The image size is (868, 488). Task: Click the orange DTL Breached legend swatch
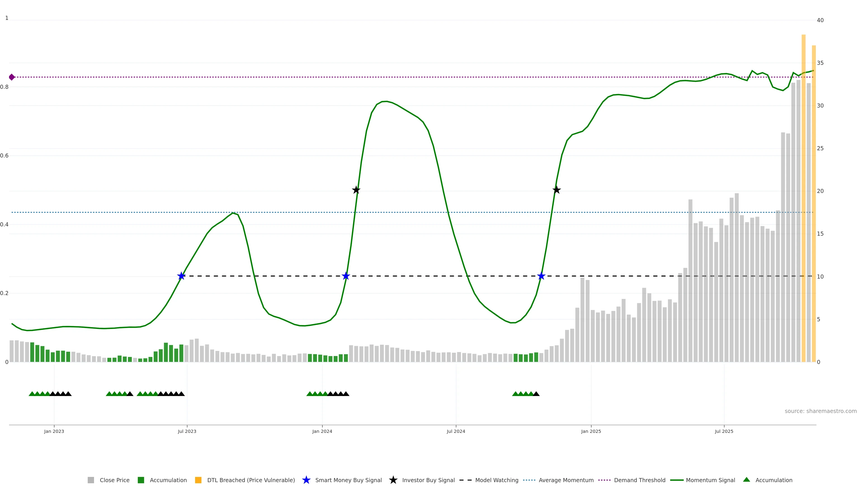pyautogui.click(x=198, y=480)
